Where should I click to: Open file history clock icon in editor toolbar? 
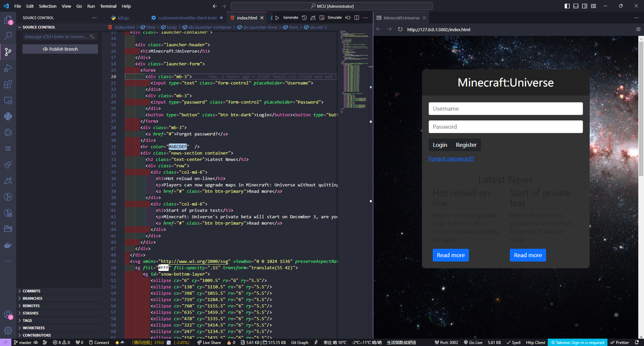304,18
